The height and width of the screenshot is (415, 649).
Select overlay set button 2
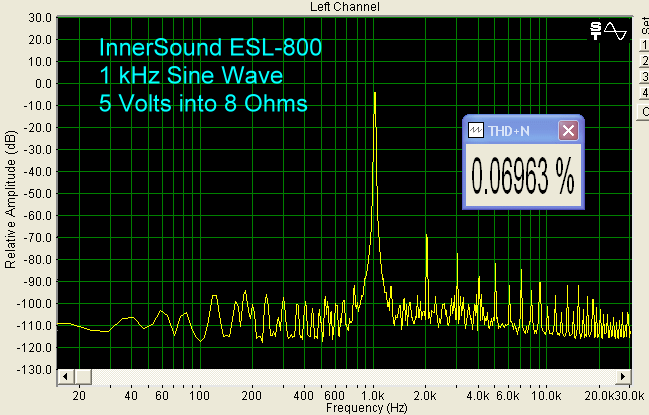644,61
